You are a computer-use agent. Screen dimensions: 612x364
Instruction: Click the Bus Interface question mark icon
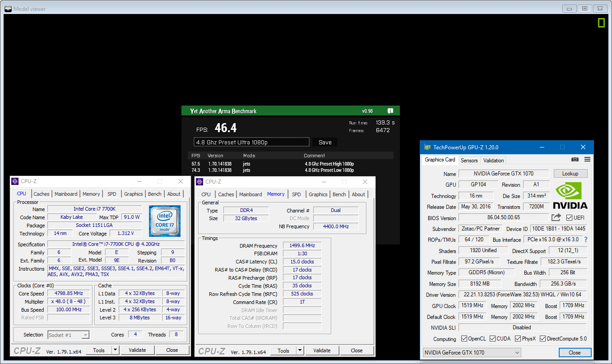586,240
